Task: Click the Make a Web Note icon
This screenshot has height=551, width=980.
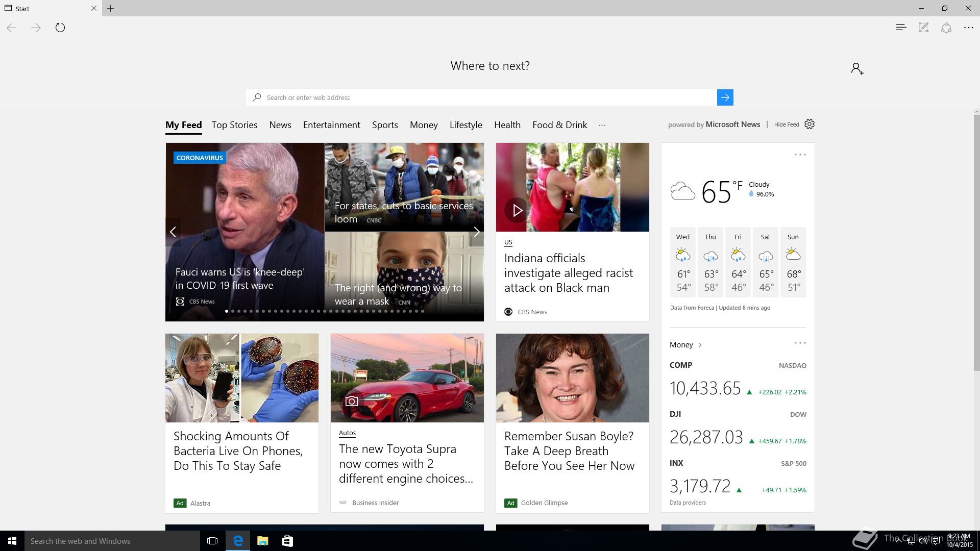Action: (923, 28)
